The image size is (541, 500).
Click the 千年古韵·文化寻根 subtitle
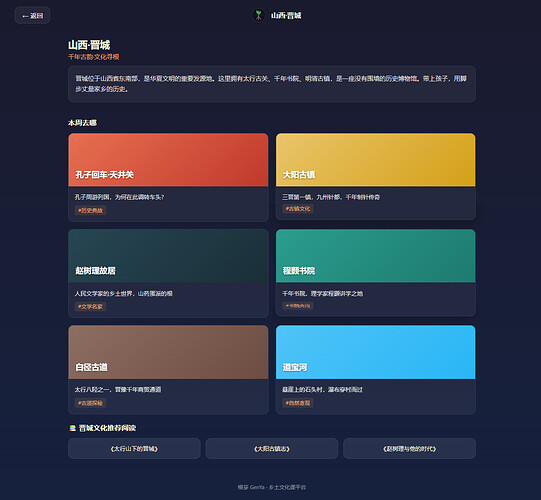[94, 57]
